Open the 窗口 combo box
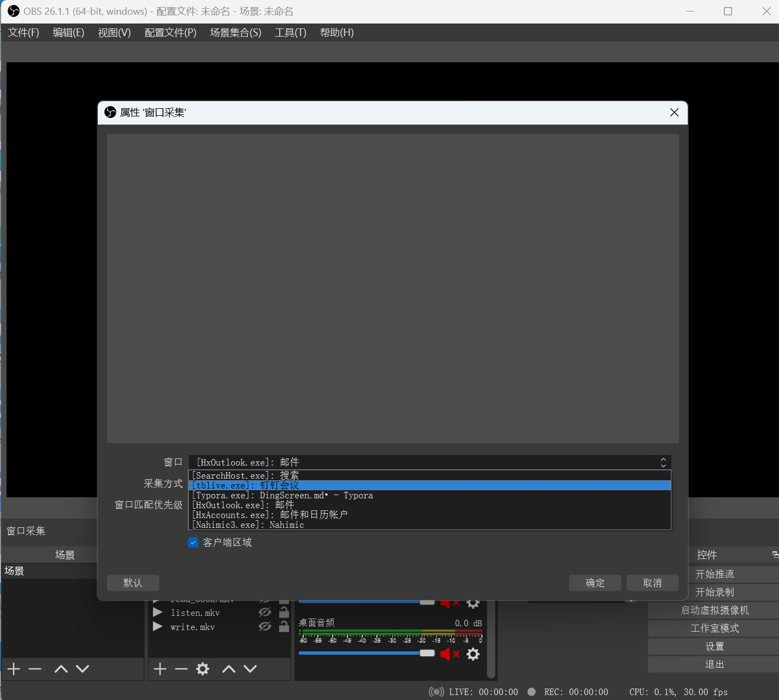 click(430, 462)
